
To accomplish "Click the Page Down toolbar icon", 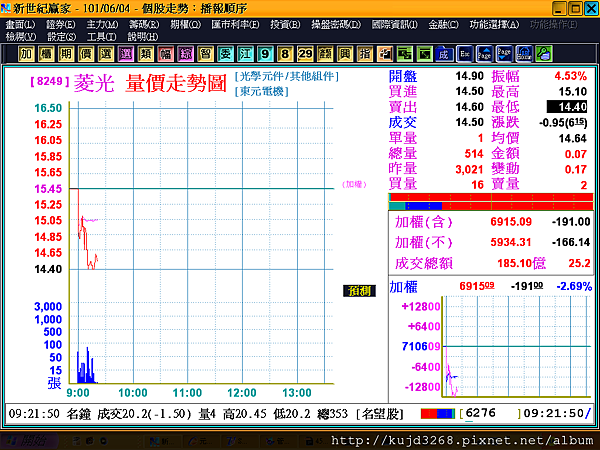I will point(504,54).
